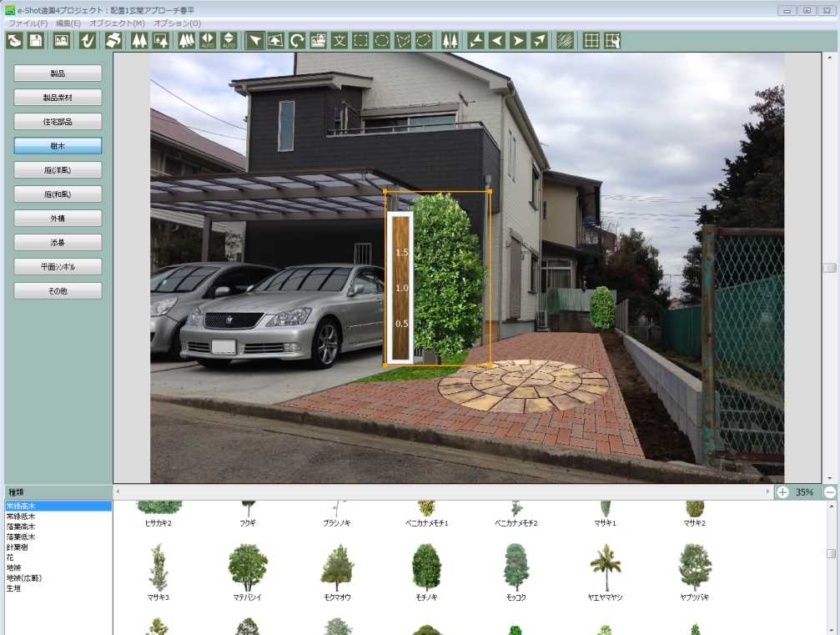Click the open file toolbar icon

pos(14,41)
